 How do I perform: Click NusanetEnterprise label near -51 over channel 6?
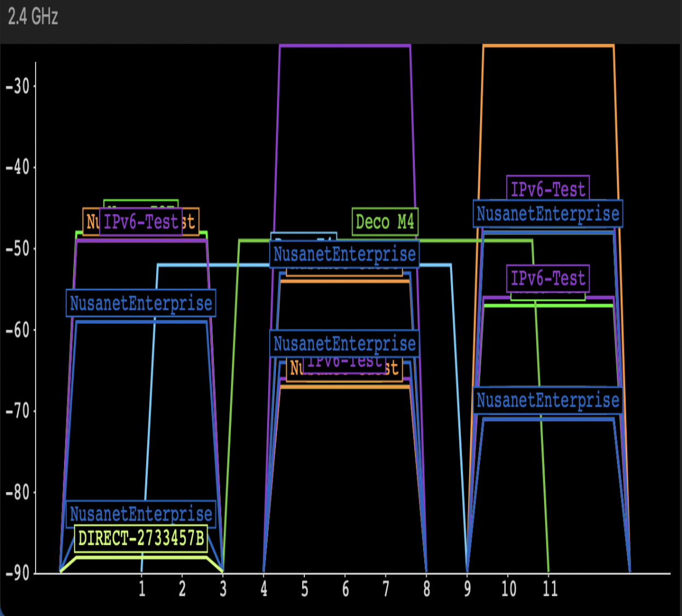pos(344,254)
